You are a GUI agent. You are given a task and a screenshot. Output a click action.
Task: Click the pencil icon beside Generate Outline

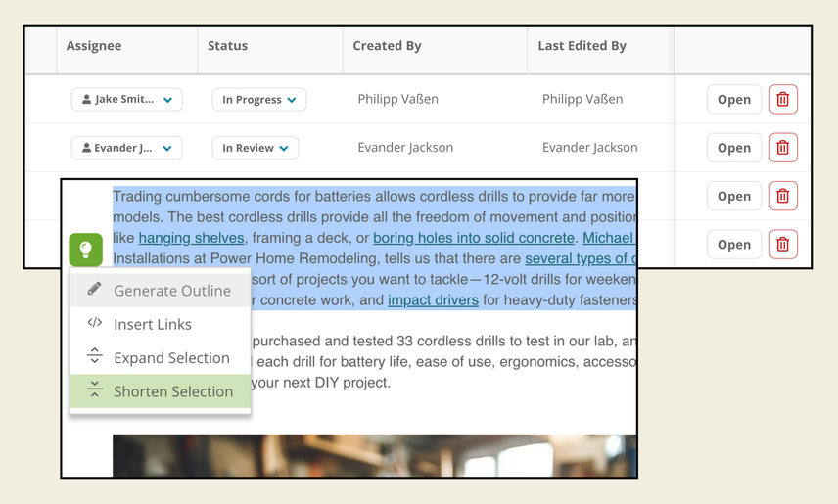(95, 289)
